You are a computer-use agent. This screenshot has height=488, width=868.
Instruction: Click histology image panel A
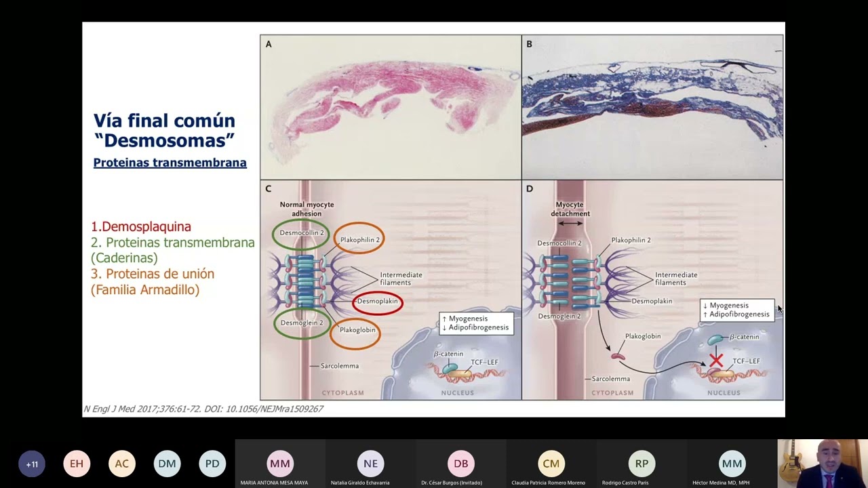(x=391, y=107)
